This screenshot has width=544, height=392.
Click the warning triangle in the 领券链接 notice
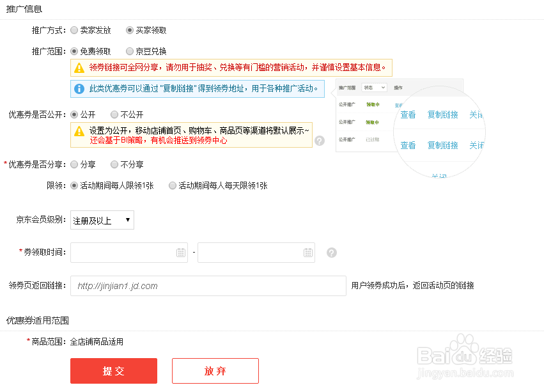(80, 68)
